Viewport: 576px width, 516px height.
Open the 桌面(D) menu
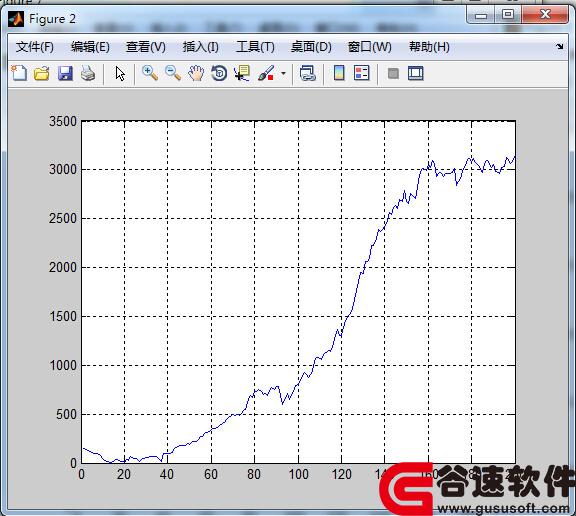311,47
